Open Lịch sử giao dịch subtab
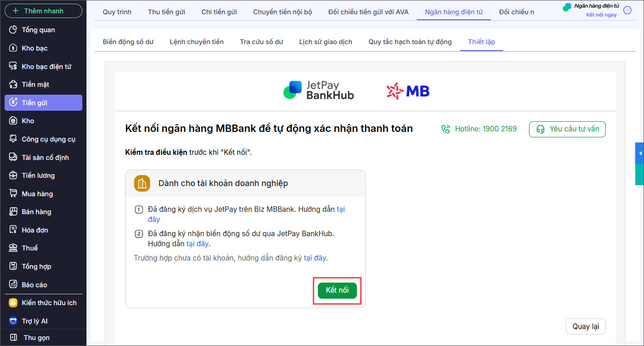Screen dimensions: 644x346 [326, 42]
